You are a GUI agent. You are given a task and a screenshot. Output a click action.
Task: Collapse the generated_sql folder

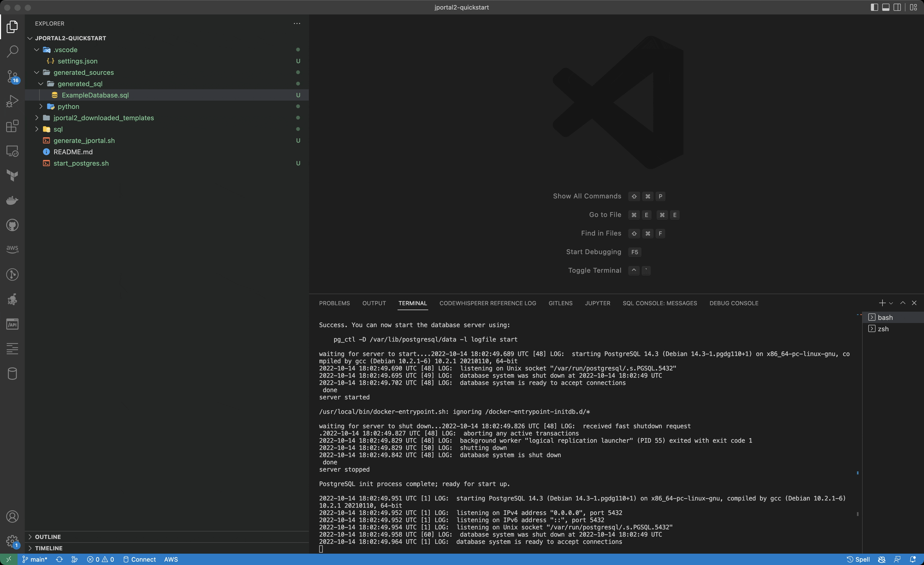click(x=41, y=84)
